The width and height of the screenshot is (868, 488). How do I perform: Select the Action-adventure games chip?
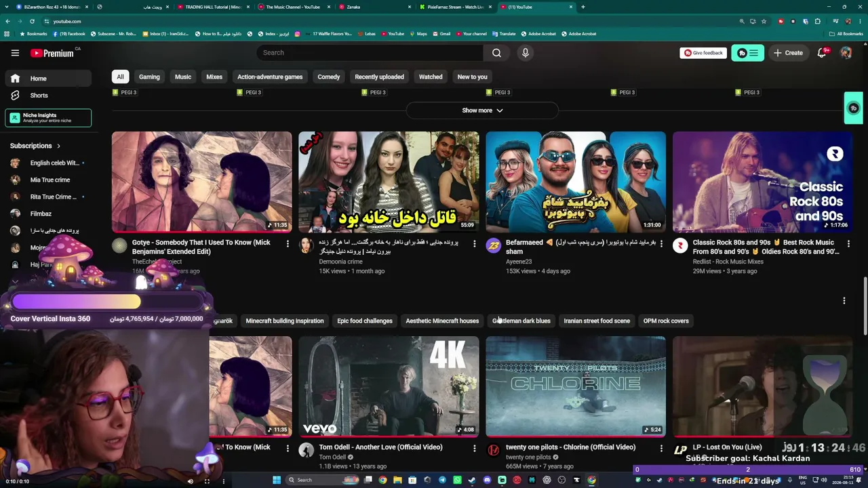(270, 77)
